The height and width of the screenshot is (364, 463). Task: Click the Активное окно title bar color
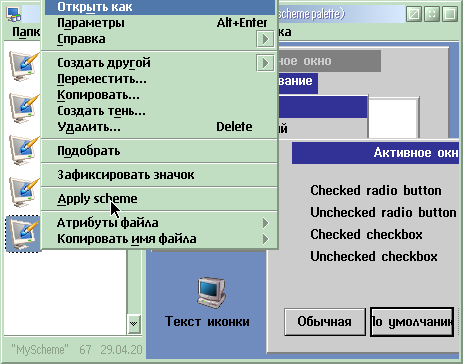[x=375, y=153]
